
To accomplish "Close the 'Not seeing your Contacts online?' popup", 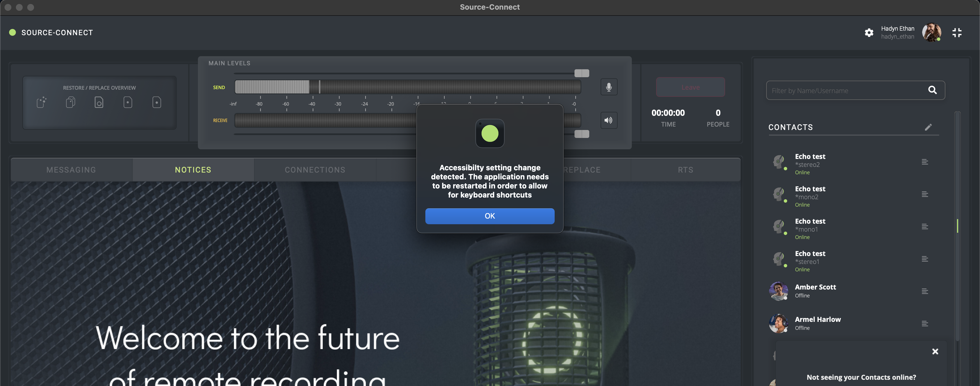I will pyautogui.click(x=935, y=351).
